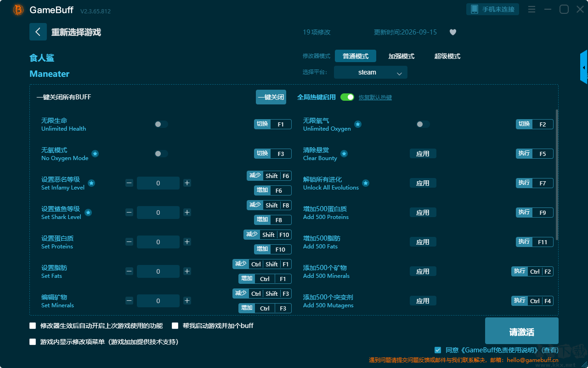The image size is (588, 368).
Task: Decrease 编辑矿物 with minus button
Action: [129, 301]
